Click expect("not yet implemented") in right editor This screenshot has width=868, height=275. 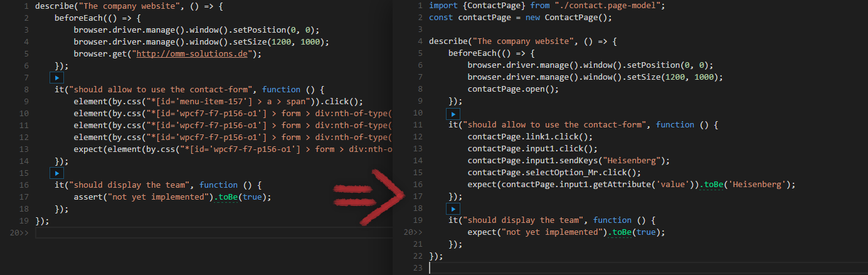tap(536, 232)
